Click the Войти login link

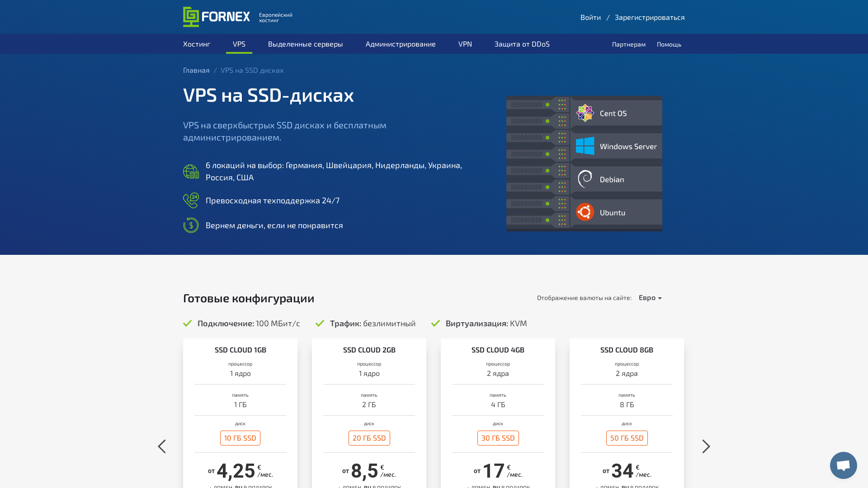click(590, 17)
